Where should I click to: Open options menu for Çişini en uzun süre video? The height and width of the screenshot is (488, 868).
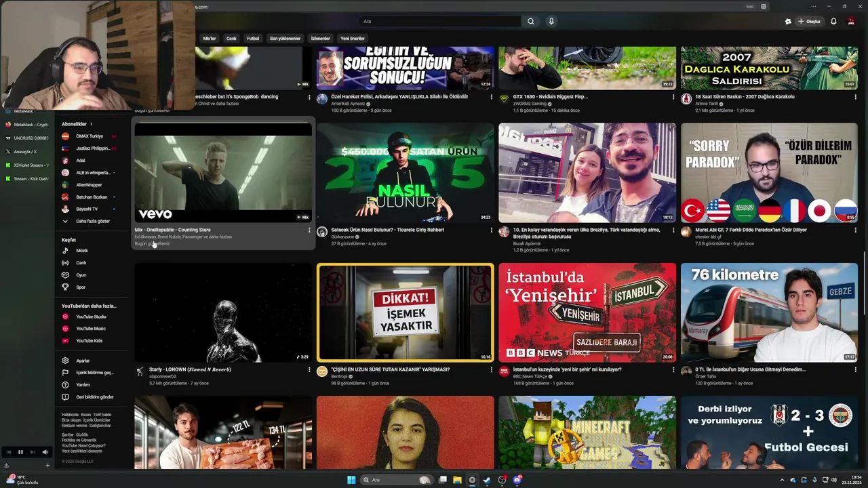[x=492, y=370]
